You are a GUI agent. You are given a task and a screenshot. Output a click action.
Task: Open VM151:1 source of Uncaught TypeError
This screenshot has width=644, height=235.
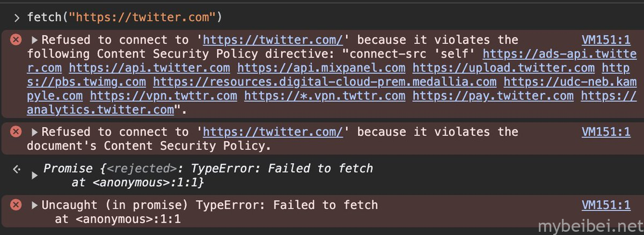pyautogui.click(x=606, y=205)
